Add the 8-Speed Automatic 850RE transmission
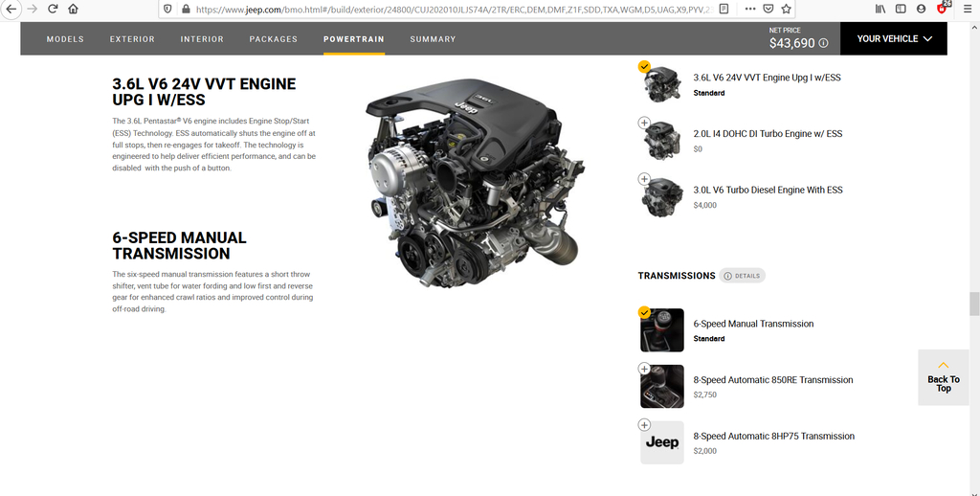Image resolution: width=980 pixels, height=496 pixels. [x=644, y=369]
